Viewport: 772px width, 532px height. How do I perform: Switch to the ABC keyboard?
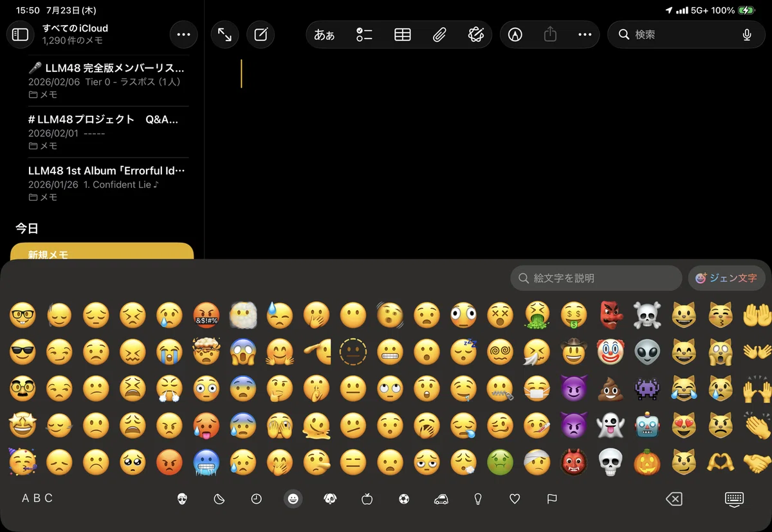pos(37,498)
